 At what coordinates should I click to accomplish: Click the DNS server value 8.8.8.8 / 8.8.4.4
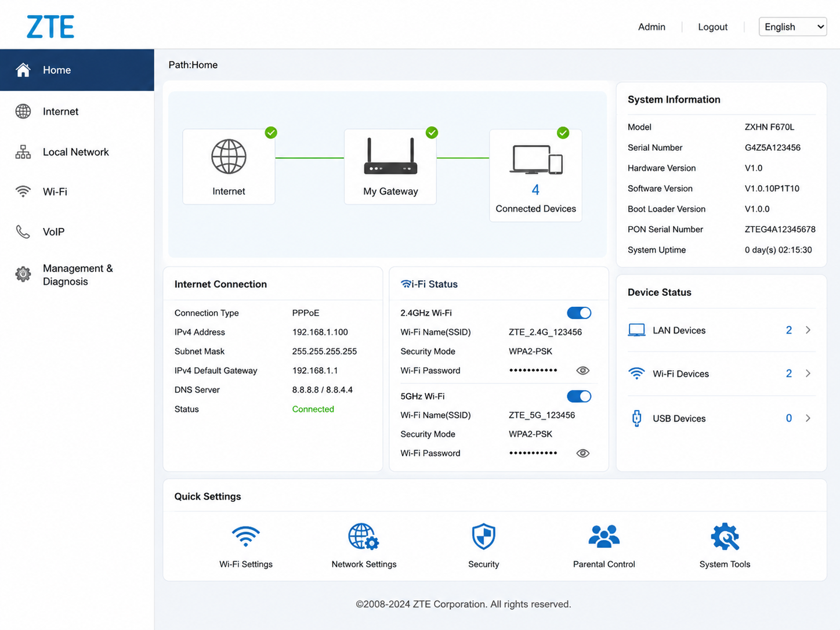tap(323, 390)
